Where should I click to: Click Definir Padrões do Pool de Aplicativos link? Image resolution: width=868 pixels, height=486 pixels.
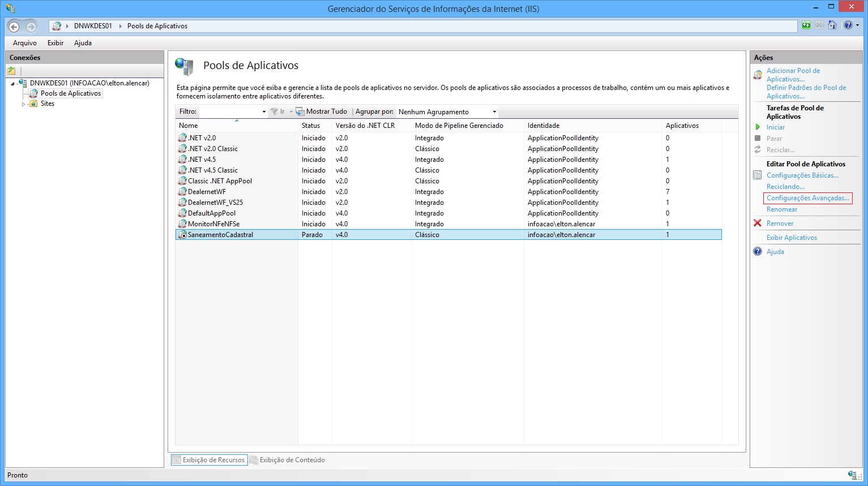coord(806,92)
